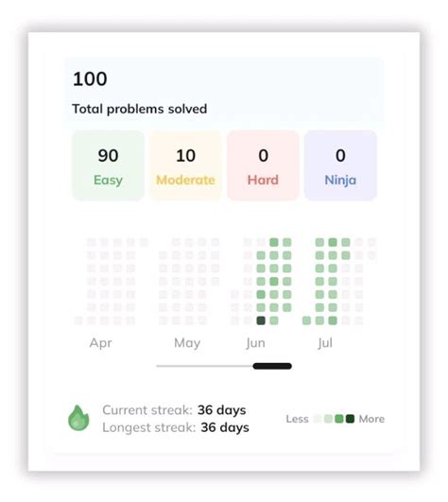Open the Ninja problems card

point(340,165)
